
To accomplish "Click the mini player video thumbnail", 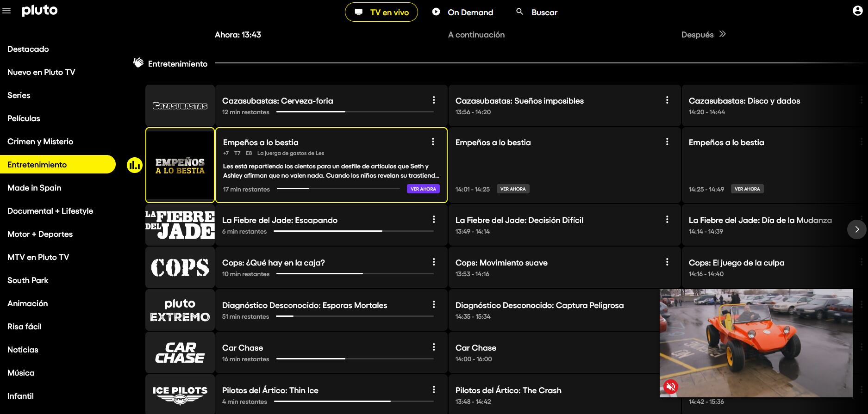I will point(756,343).
